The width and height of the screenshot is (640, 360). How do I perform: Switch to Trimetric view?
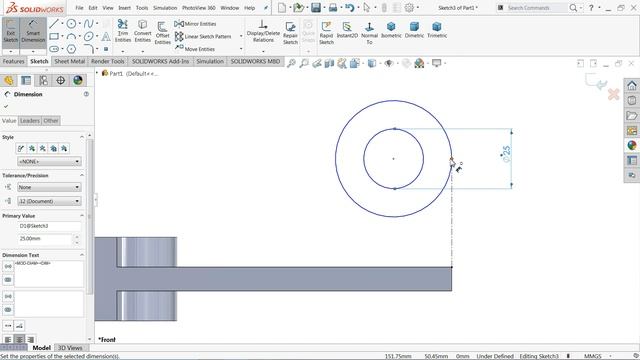pyautogui.click(x=437, y=30)
